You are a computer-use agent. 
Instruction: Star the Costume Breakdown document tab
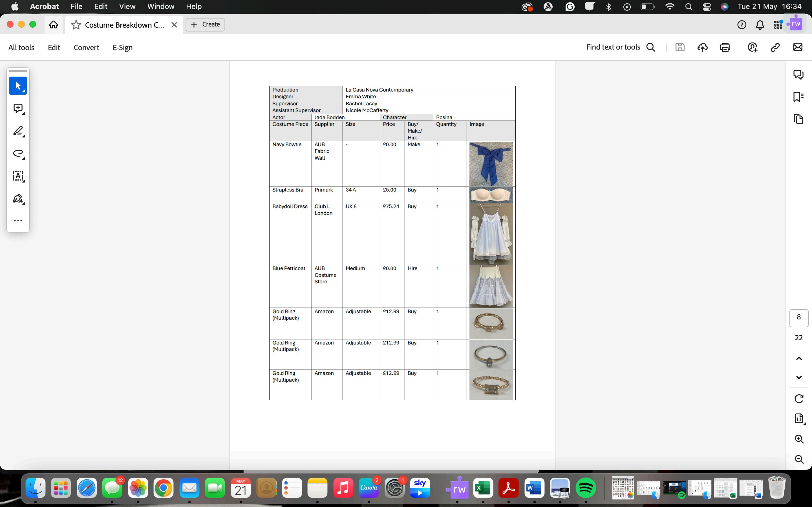76,25
